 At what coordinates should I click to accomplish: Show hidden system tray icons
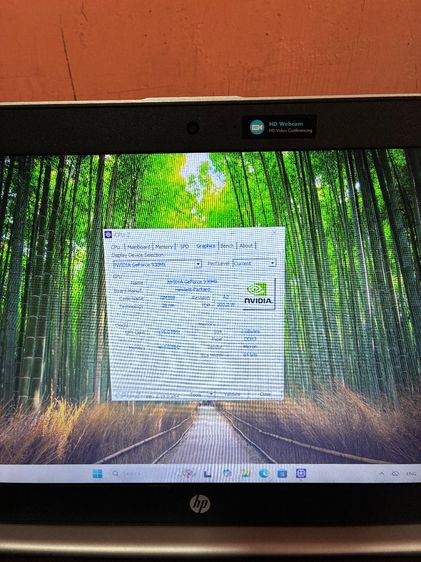tap(382, 474)
